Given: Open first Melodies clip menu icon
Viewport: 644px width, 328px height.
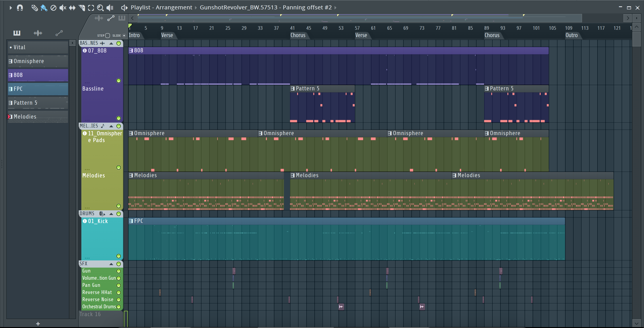Looking at the screenshot, I should [131, 175].
